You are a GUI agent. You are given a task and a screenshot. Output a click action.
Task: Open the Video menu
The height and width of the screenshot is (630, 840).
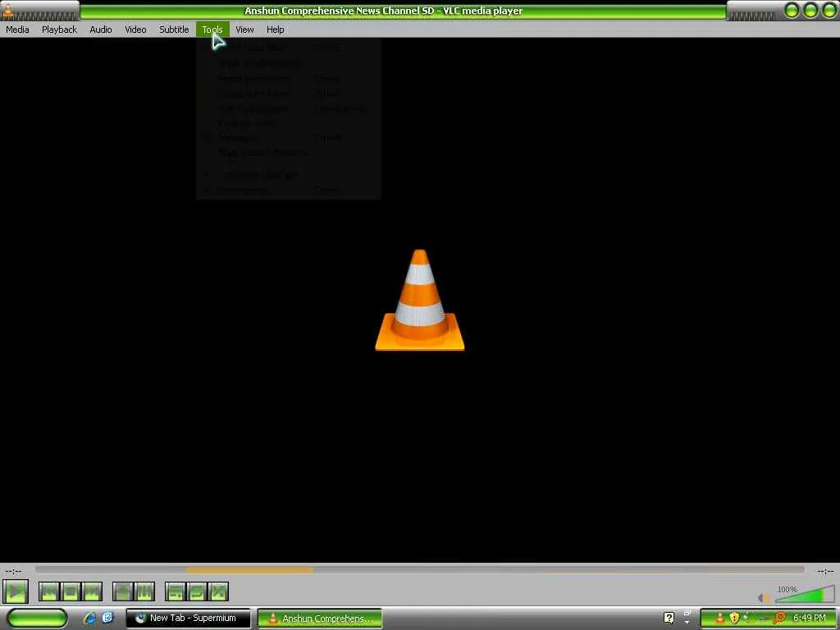pos(135,30)
